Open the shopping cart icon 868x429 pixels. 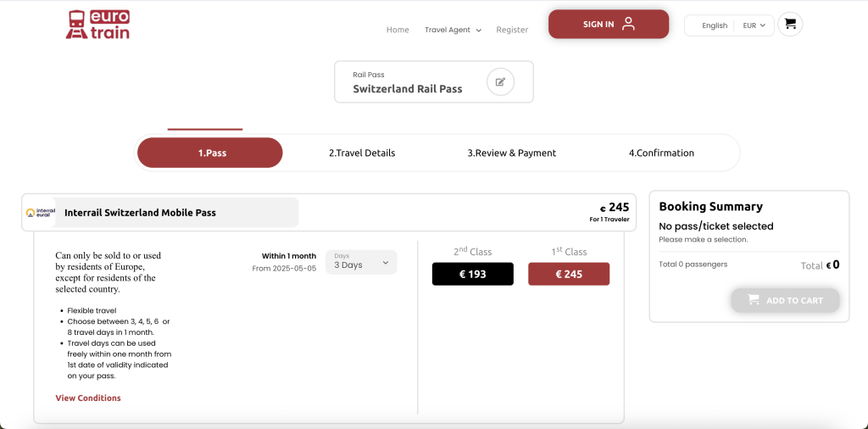[x=790, y=25]
